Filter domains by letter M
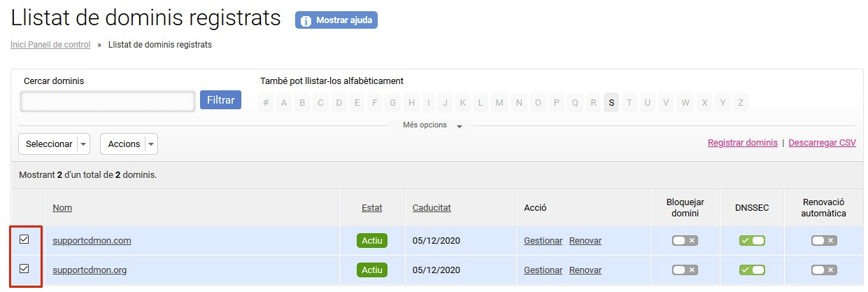 (x=499, y=103)
